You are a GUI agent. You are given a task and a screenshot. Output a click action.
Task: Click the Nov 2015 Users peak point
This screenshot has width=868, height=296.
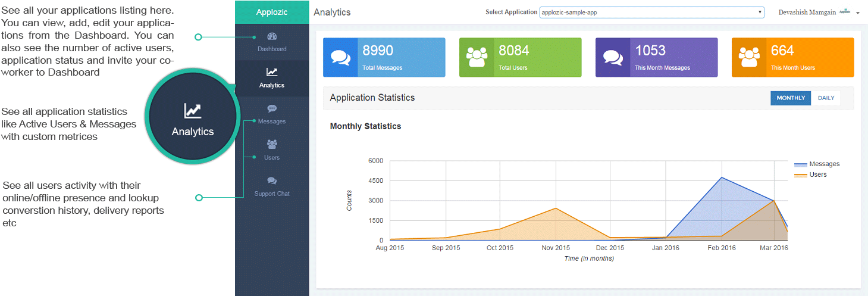pyautogui.click(x=555, y=208)
